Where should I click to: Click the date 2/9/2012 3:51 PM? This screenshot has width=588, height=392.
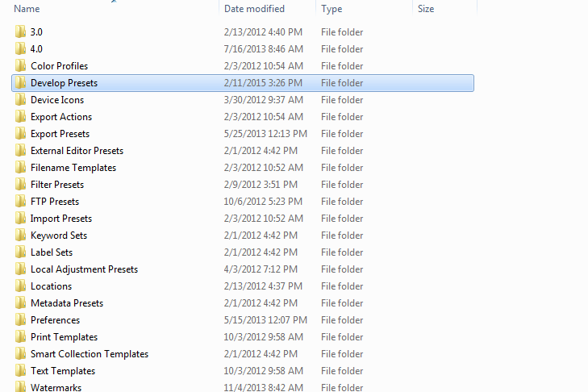(261, 185)
